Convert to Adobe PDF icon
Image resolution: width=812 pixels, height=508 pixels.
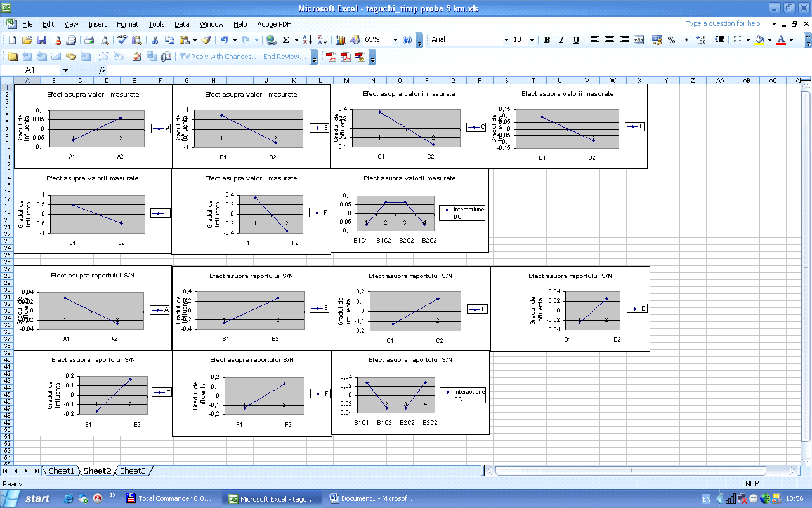point(331,57)
